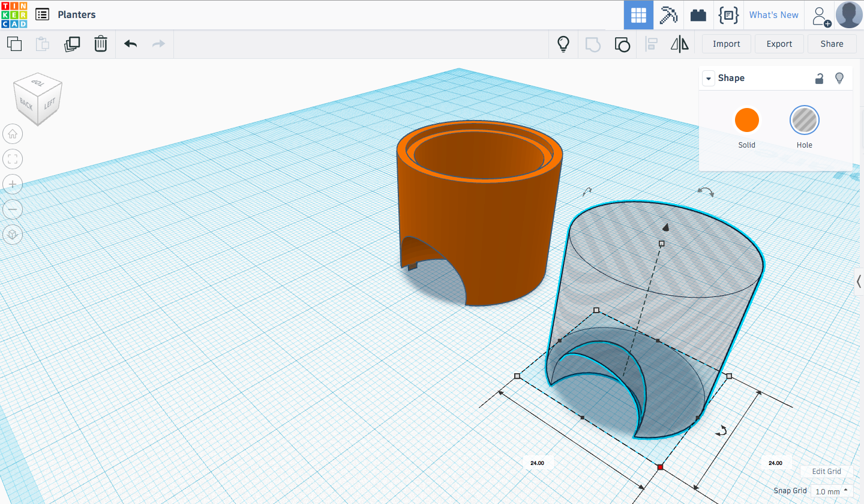Open the designs list icon beside Planters
This screenshot has height=504, width=864.
click(42, 14)
